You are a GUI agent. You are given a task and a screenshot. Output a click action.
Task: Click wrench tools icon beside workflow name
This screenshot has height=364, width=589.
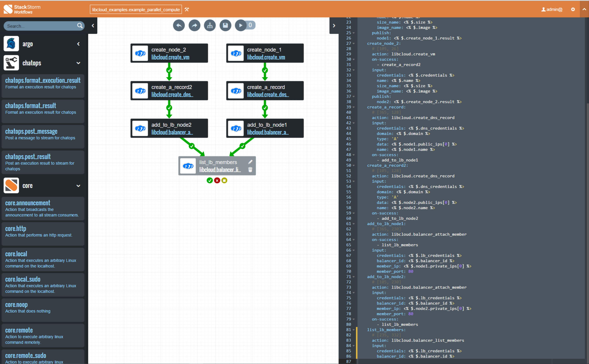point(187,9)
